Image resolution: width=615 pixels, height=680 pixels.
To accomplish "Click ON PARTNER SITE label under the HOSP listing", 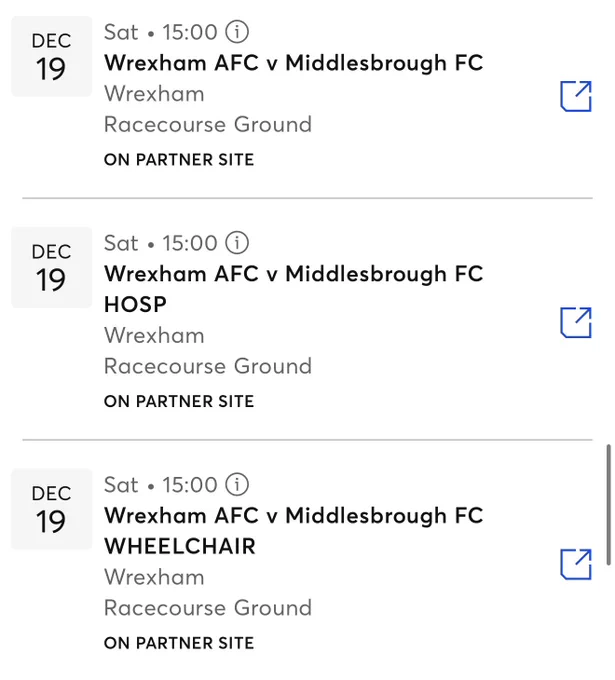I will (x=179, y=401).
